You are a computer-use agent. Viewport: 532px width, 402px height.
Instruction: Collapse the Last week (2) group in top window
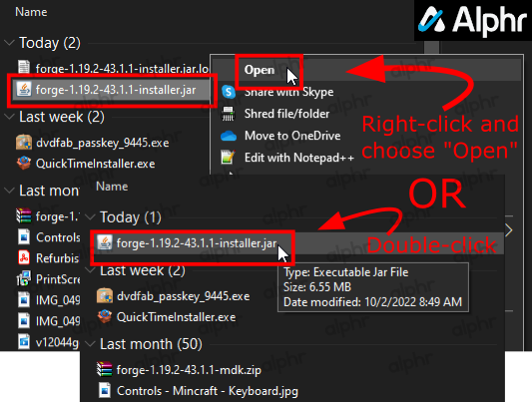9,117
